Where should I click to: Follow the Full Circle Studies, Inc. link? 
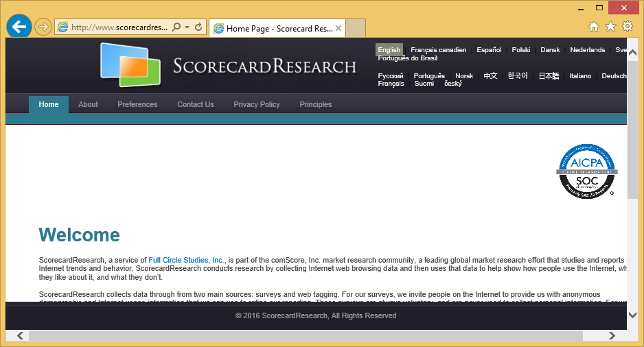187,260
